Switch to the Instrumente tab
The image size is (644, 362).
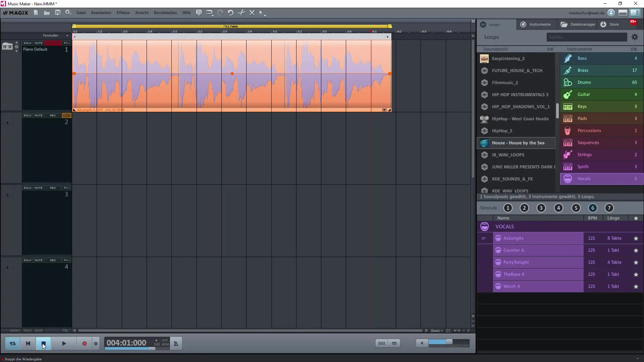point(536,24)
